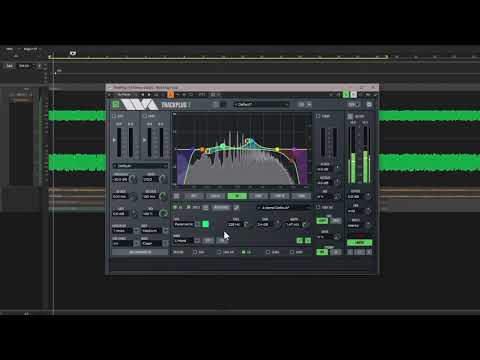Select the yellow EQ band node on the curve
480x360 pixels.
coord(277,150)
